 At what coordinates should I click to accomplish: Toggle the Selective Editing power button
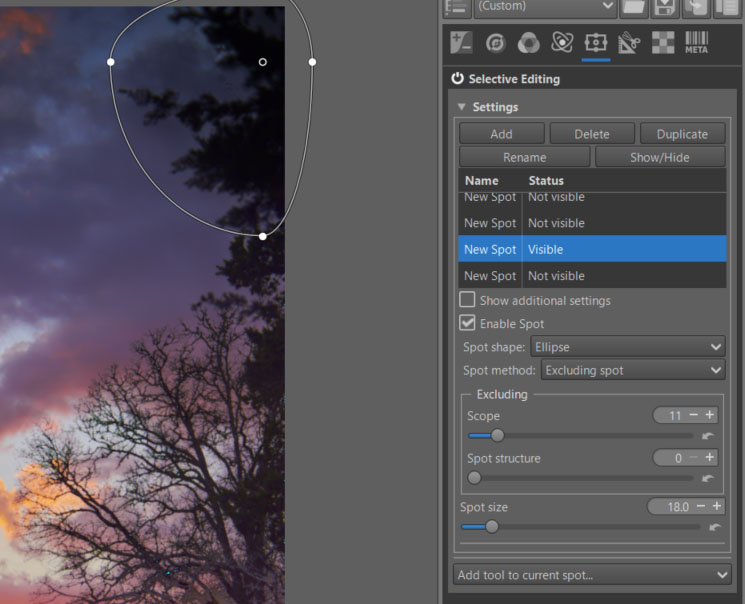click(458, 79)
